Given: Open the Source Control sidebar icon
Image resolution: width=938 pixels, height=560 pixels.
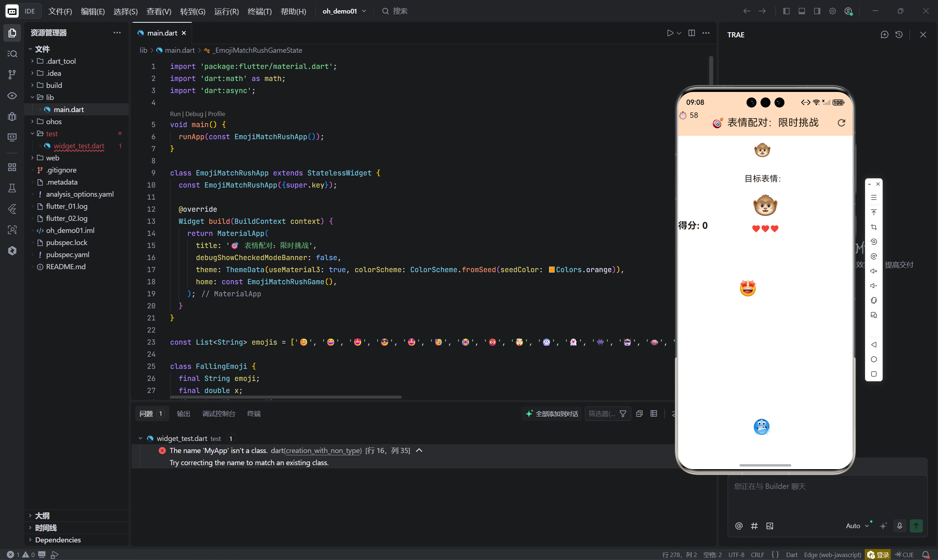Looking at the screenshot, I should (12, 74).
